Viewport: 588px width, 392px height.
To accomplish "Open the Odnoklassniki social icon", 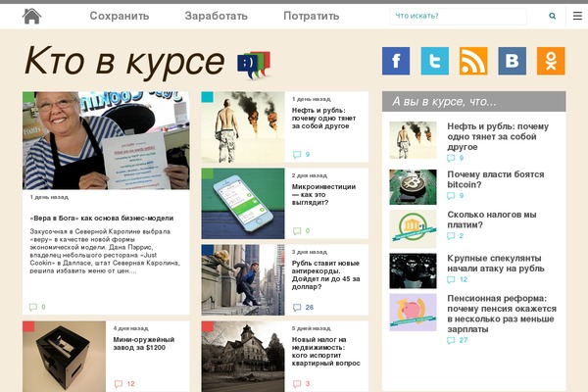I will coord(551,61).
